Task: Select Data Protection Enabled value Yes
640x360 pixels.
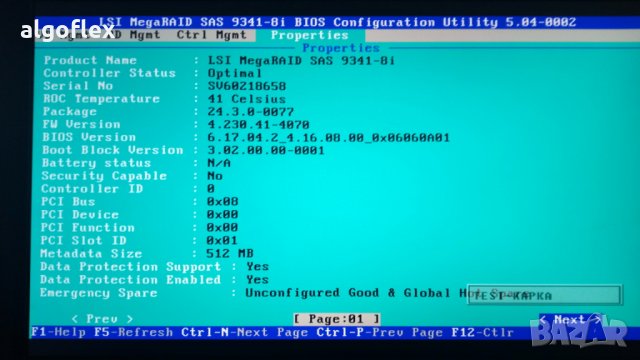Action: point(257,280)
